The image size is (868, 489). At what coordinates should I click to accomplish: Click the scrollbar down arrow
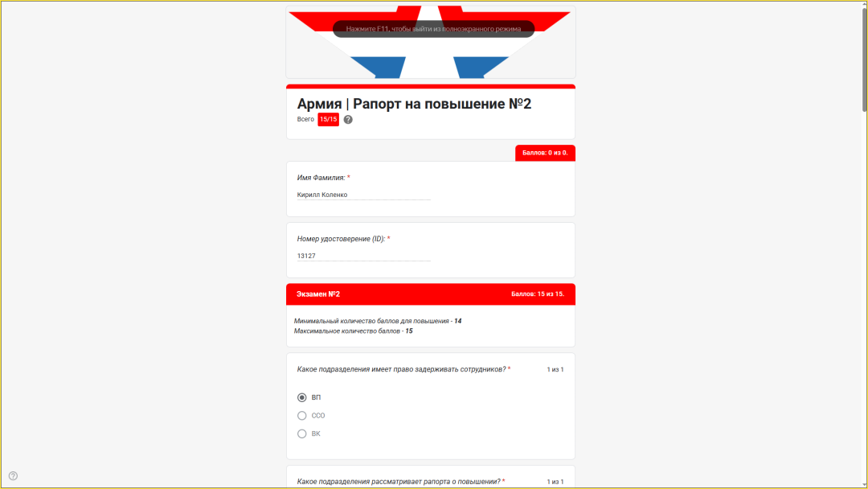point(864,485)
